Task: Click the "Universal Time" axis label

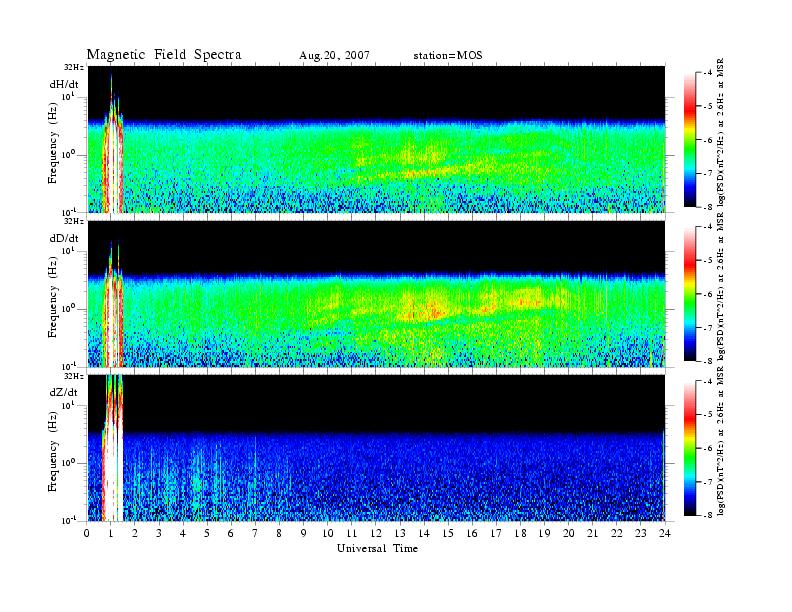Action: pos(377,548)
